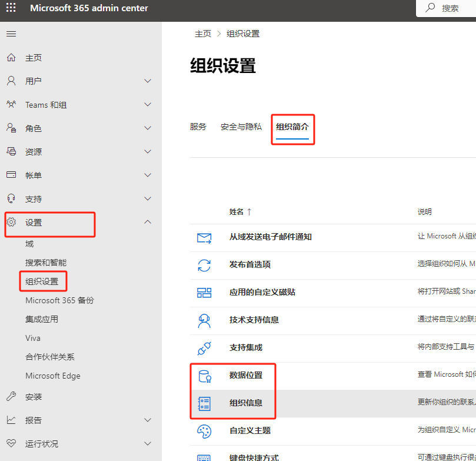Expand the 资源 section chevron
This screenshot has width=476, height=461.
(148, 151)
